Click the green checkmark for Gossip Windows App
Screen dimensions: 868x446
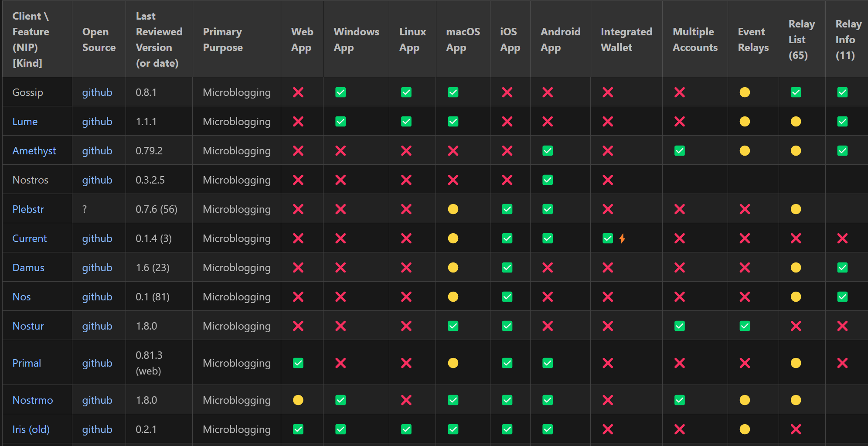coord(340,92)
